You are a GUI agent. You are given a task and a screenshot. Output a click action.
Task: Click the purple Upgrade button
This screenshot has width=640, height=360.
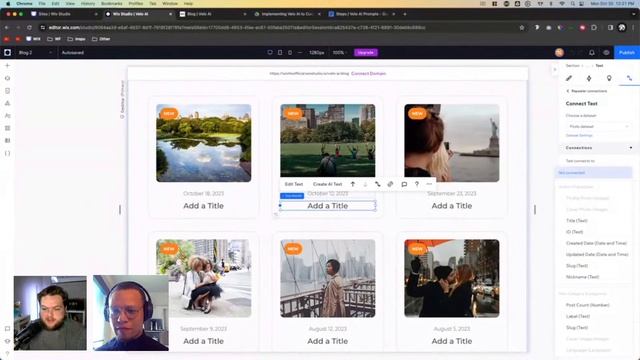click(x=366, y=53)
